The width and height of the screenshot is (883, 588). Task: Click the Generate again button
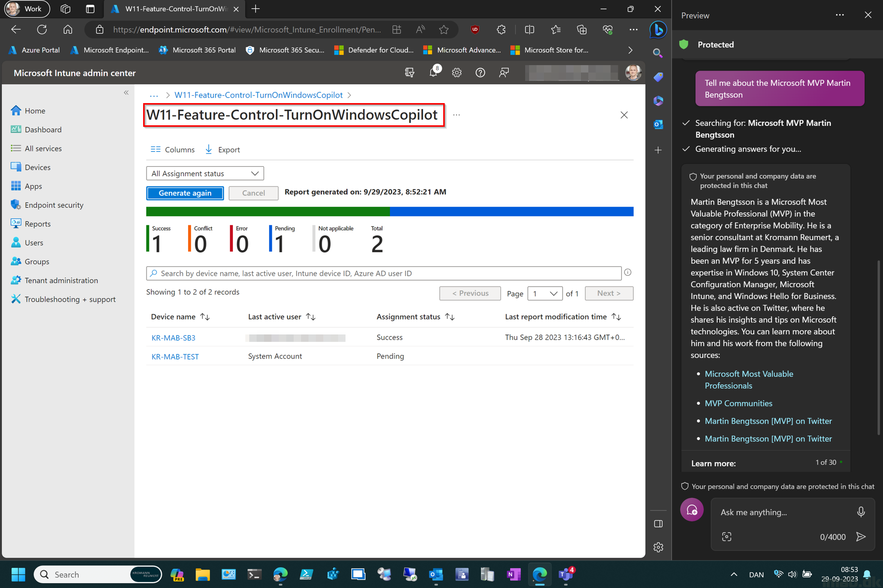coord(185,193)
